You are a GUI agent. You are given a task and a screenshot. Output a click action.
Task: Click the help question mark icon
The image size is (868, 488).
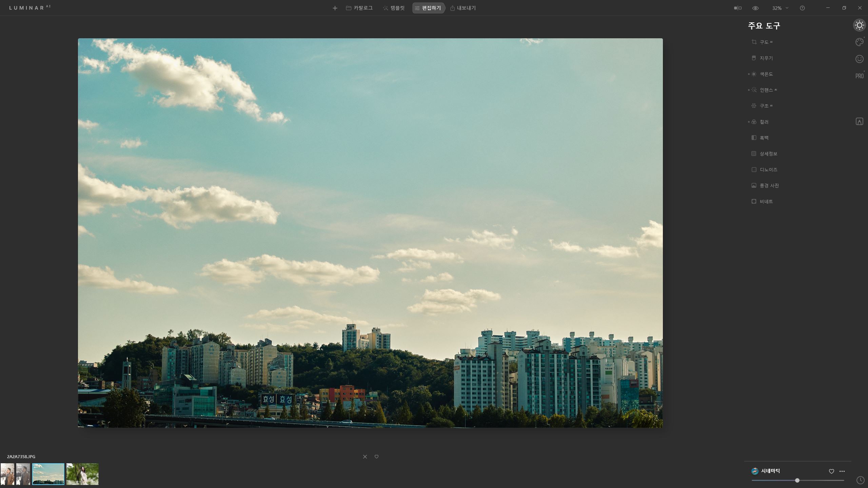point(802,8)
